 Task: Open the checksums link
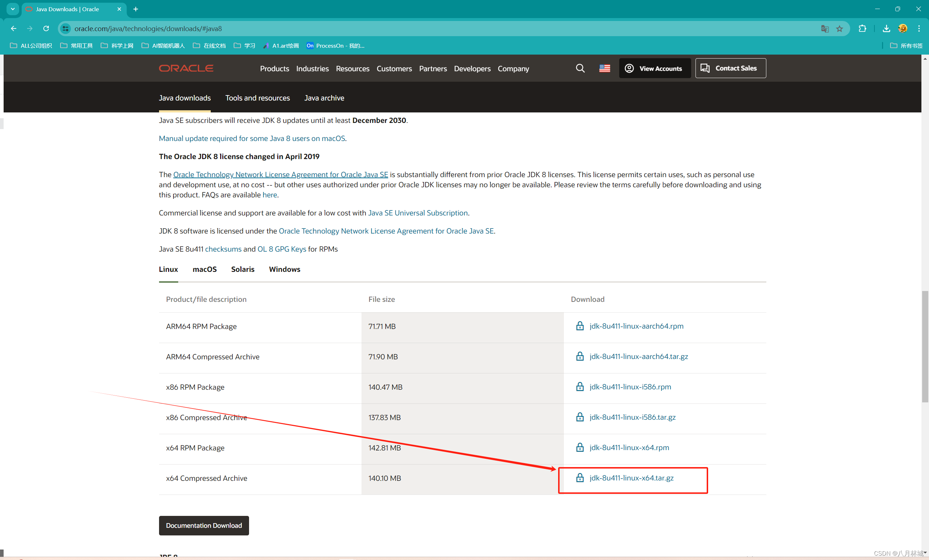click(223, 249)
